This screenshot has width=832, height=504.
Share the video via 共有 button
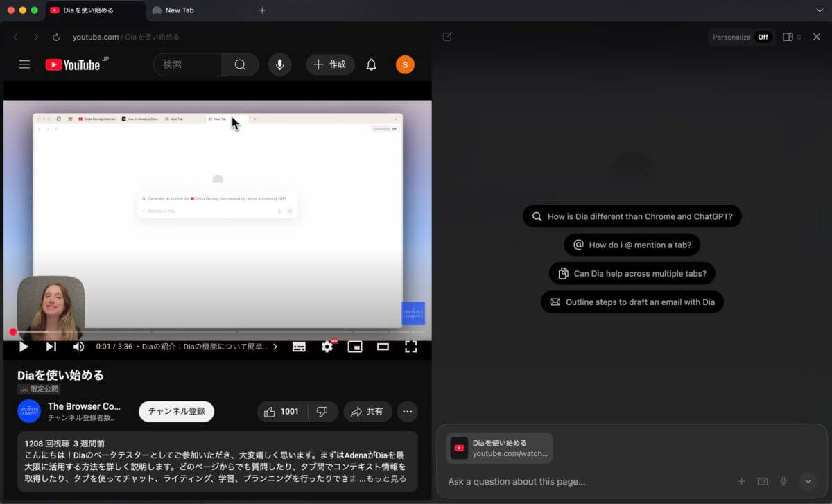click(x=367, y=412)
